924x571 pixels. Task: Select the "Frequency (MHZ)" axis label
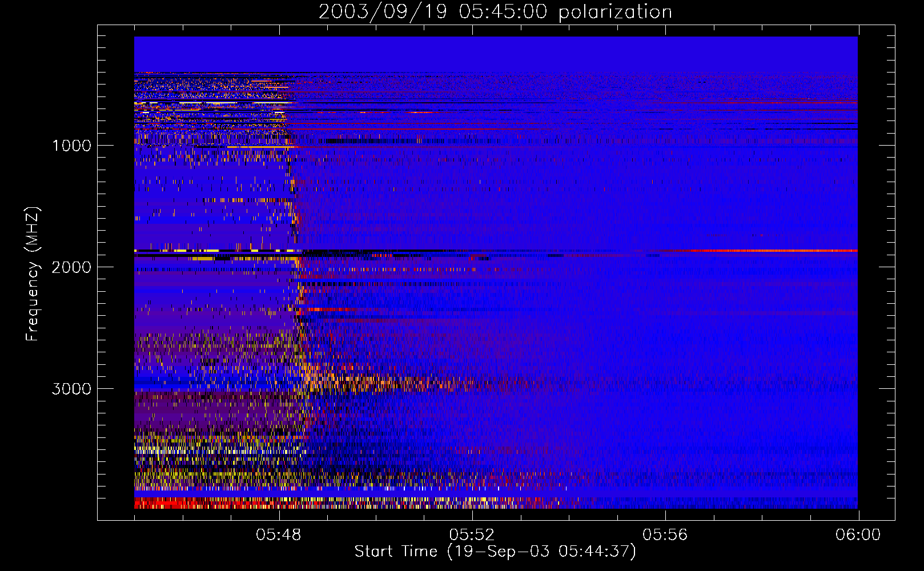[x=33, y=274]
